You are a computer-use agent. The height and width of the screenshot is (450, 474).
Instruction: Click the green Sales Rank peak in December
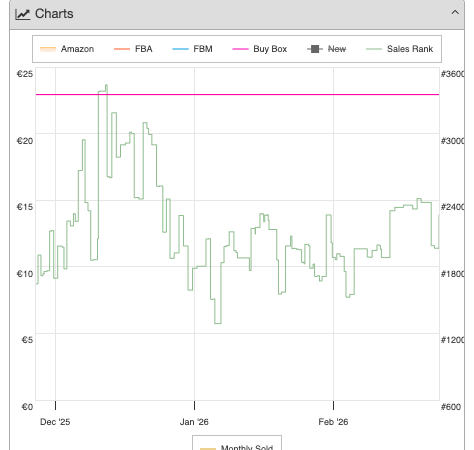tap(106, 86)
